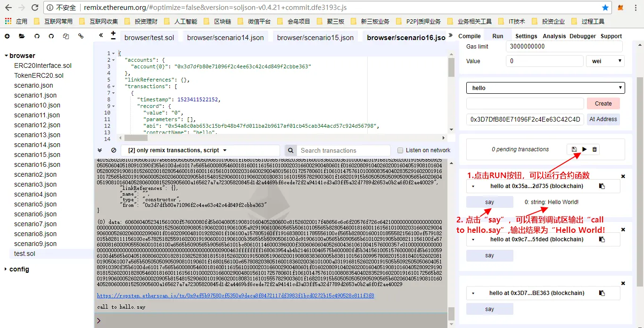Copy address of hello at 0x9c7...51ded
Image resolution: width=644 pixels, height=328 pixels.
[x=602, y=239]
